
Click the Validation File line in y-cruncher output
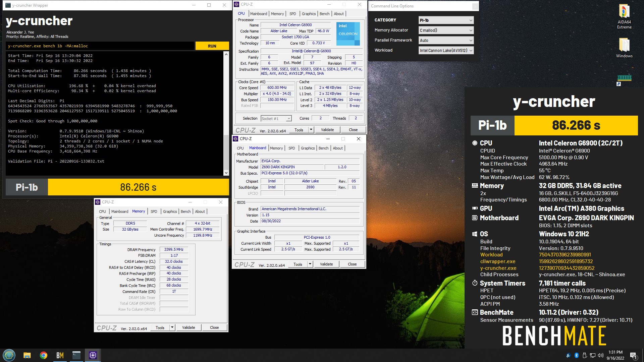56,161
